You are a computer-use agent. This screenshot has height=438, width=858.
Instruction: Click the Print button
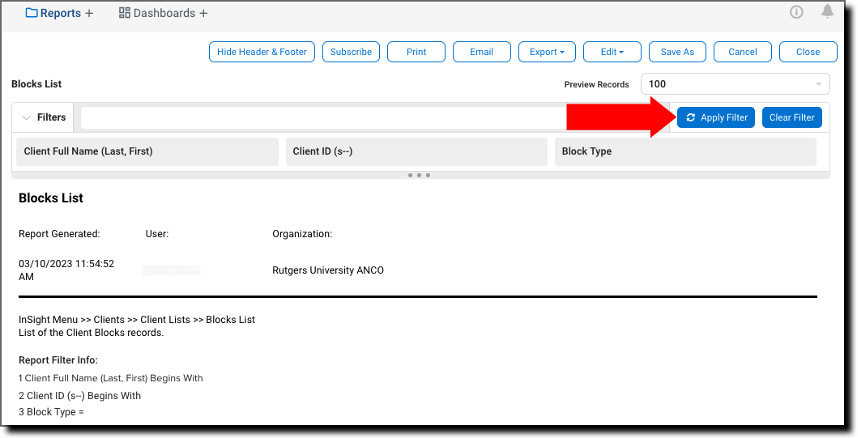point(416,52)
